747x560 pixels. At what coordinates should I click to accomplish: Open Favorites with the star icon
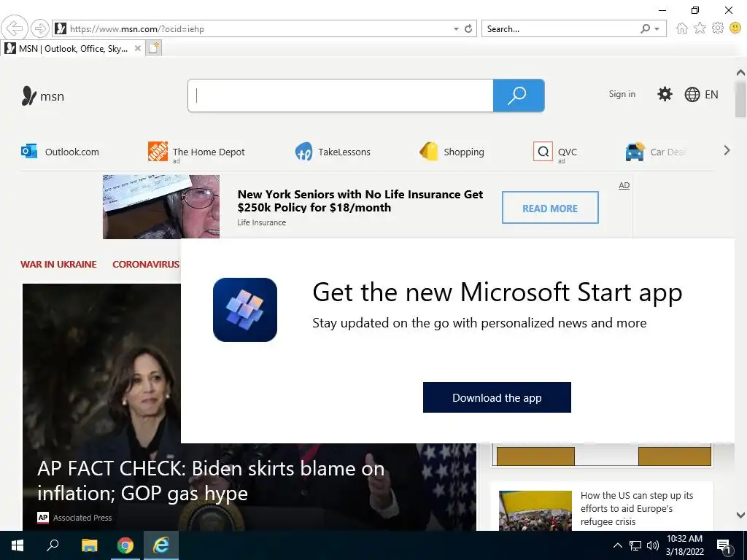point(700,28)
